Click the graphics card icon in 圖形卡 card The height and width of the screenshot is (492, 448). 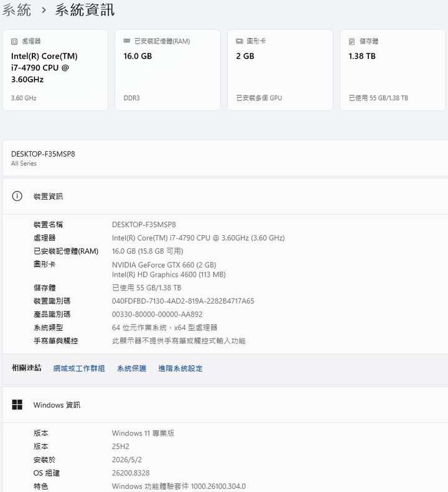240,41
